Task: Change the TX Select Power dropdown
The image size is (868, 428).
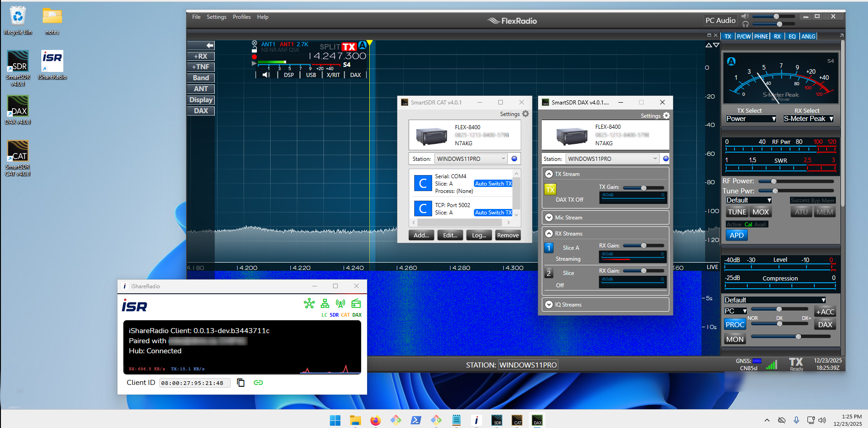Action: click(x=751, y=119)
